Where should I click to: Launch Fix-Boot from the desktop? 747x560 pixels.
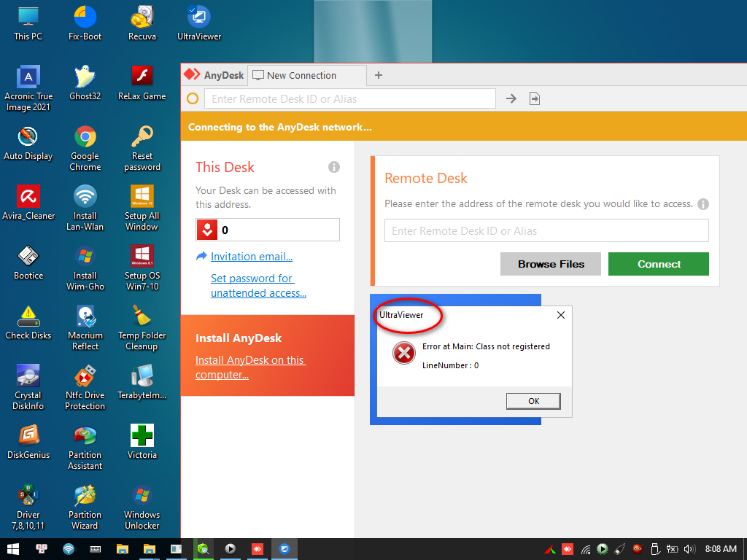[85, 23]
